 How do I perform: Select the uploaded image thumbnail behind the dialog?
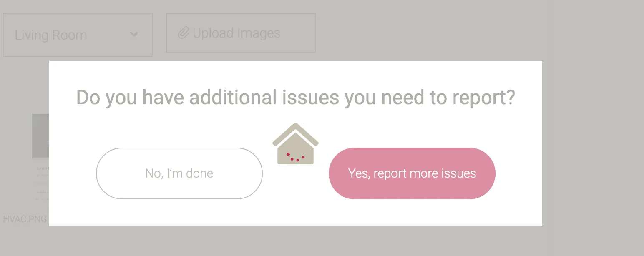41,136
